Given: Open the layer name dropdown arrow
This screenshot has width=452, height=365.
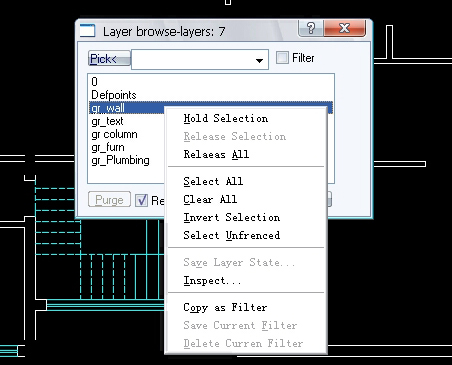Looking at the screenshot, I should coord(259,60).
